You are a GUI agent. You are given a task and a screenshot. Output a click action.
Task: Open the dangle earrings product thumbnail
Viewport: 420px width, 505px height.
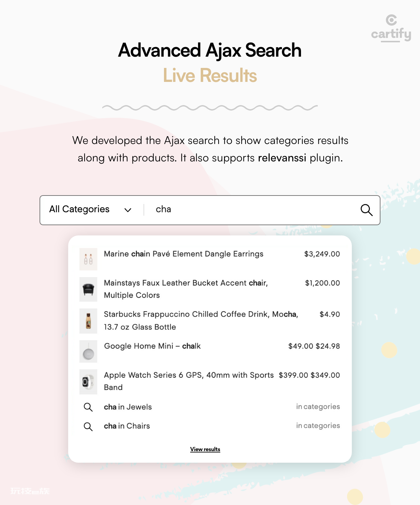pos(88,259)
